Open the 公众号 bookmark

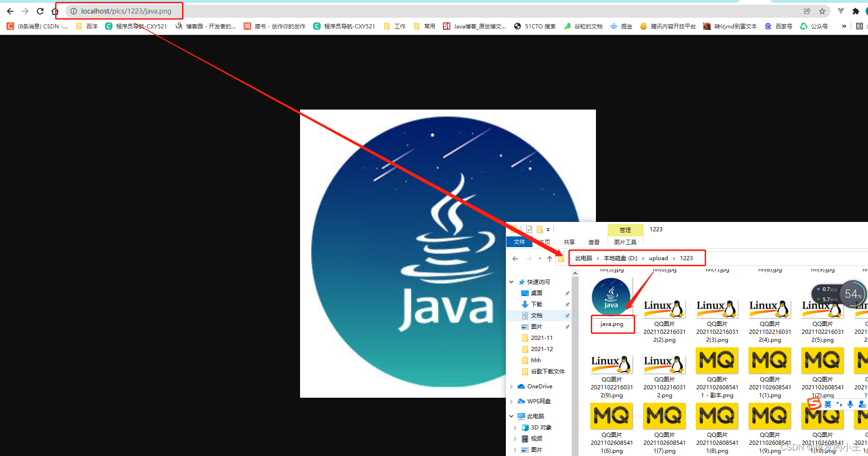(x=814, y=26)
